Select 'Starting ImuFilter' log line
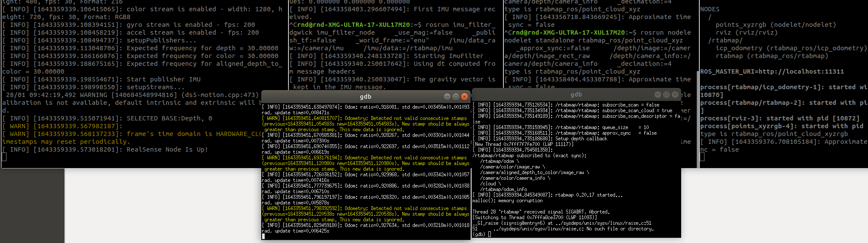The image size is (868, 243). click(x=387, y=56)
